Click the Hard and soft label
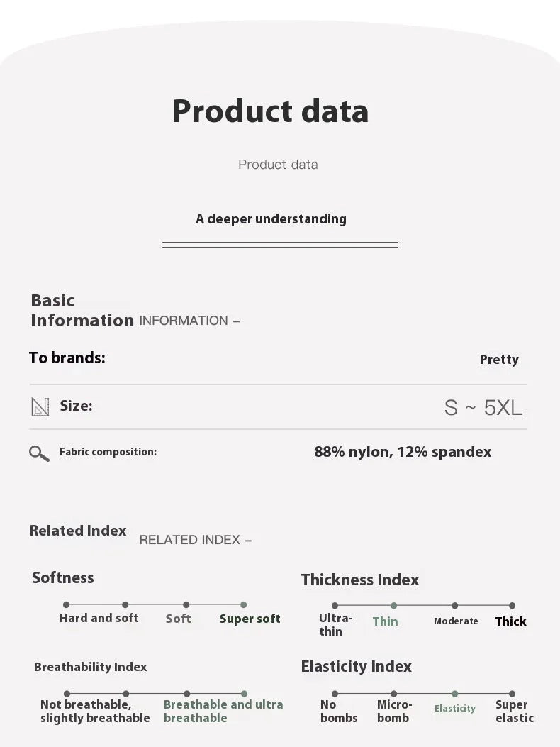This screenshot has height=747, width=560. coord(99,618)
